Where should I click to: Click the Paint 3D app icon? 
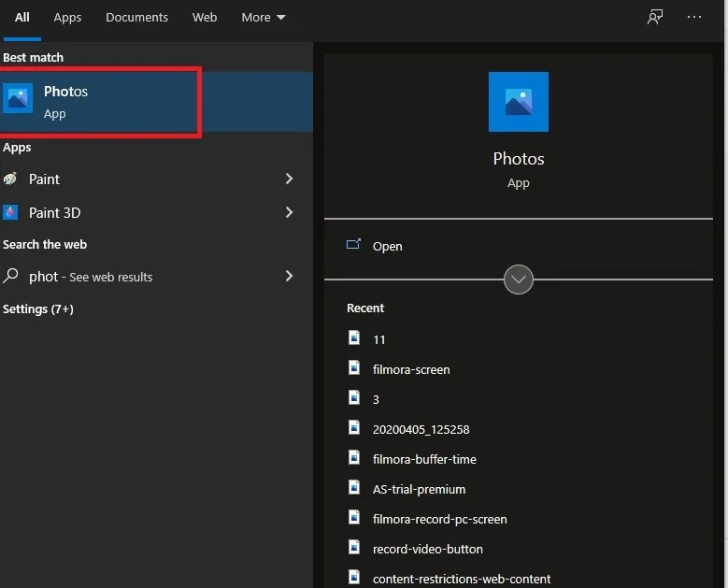(10, 212)
